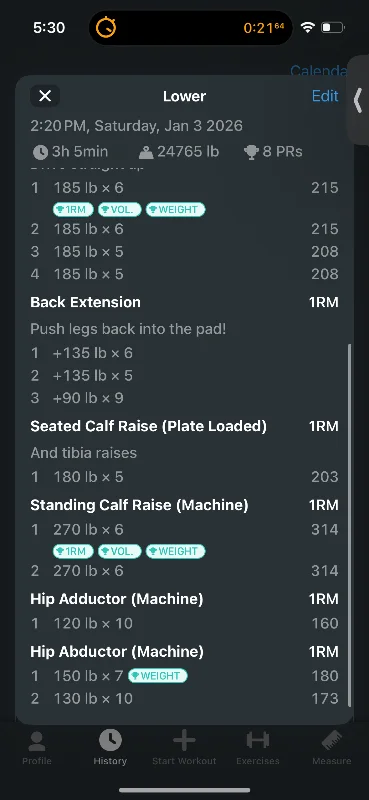Tap the weight volume icon near 24765 lb
The image size is (369, 800).
(145, 152)
